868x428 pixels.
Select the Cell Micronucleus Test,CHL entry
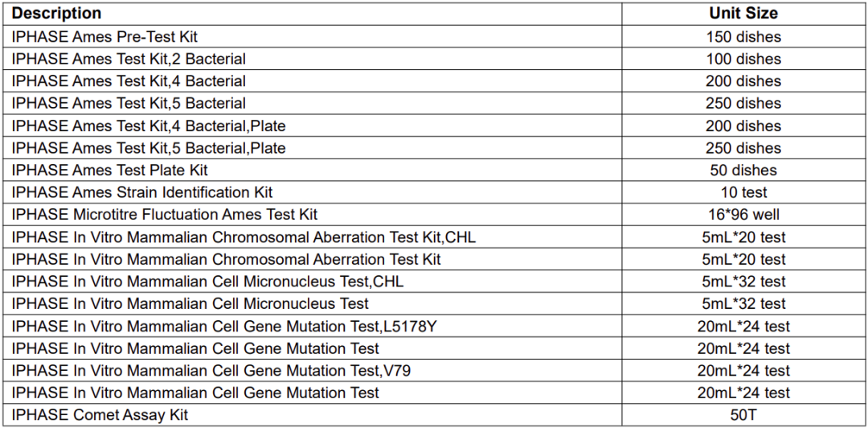coord(207,282)
